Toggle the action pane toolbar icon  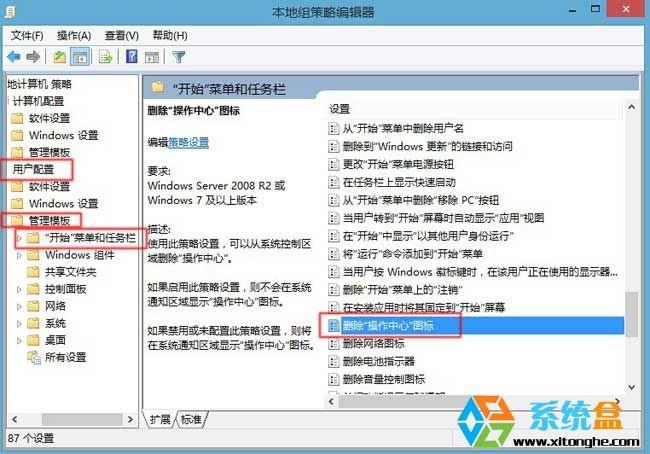pyautogui.click(x=152, y=57)
